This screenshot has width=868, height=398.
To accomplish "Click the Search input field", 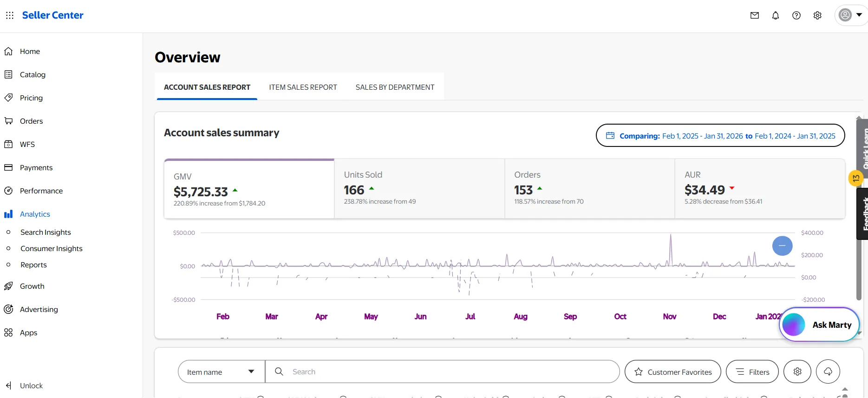I will click(x=442, y=371).
